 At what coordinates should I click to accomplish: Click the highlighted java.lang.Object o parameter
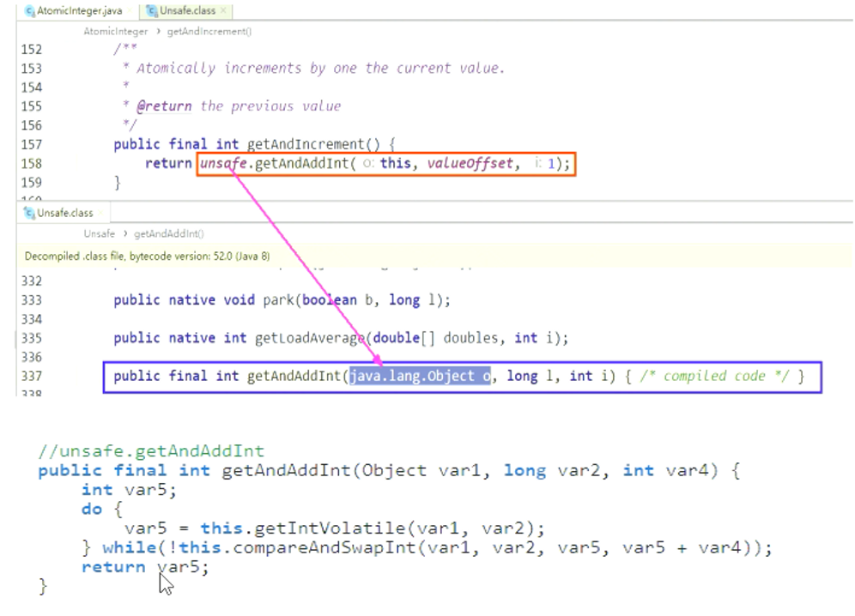click(420, 376)
